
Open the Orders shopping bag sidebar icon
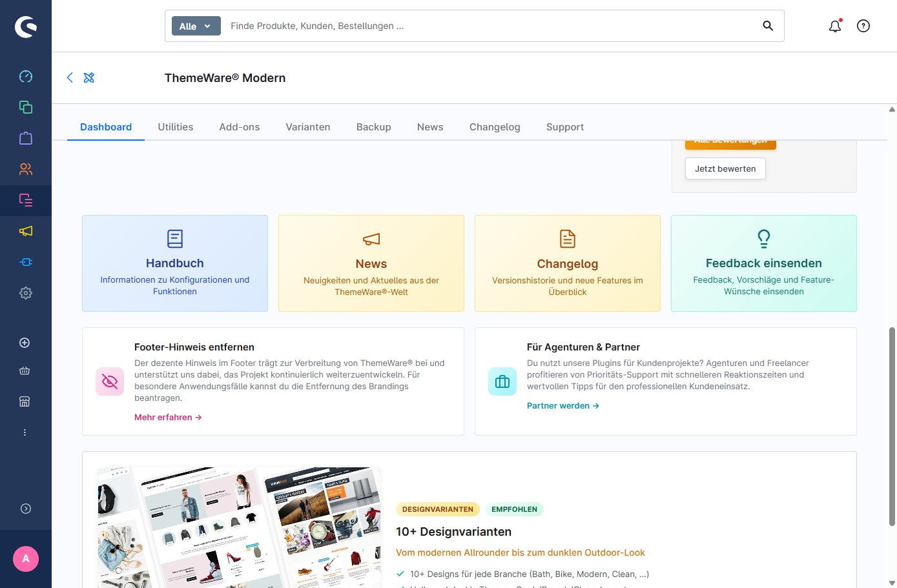(x=26, y=138)
